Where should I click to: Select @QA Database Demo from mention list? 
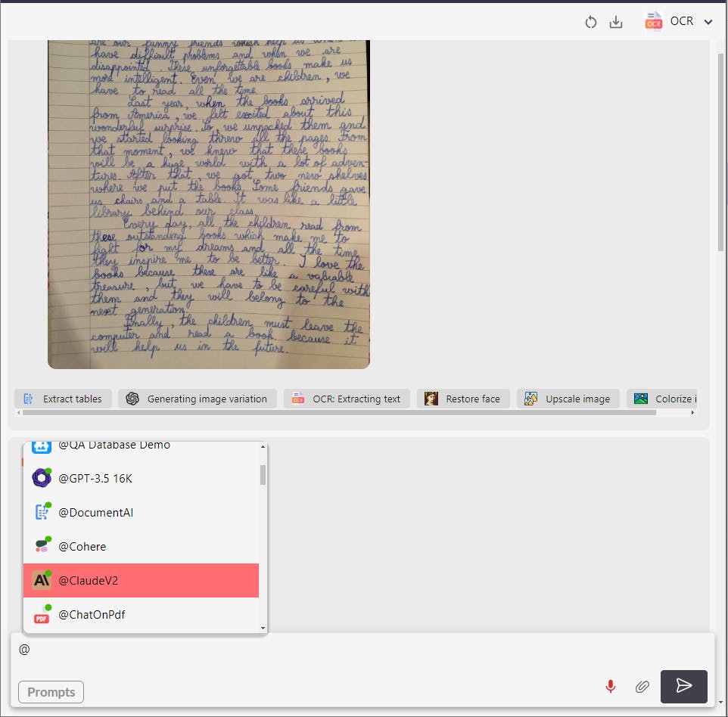click(142, 446)
